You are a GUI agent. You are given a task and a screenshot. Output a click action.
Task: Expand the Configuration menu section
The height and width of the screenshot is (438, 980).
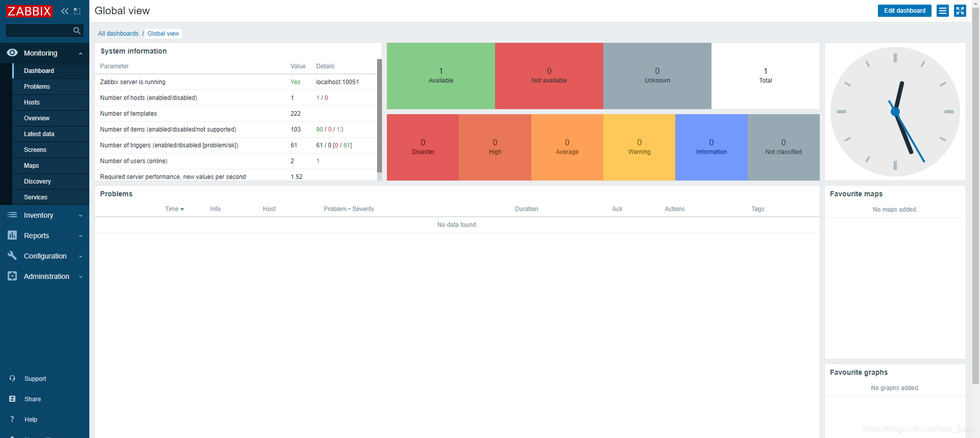coord(81,256)
